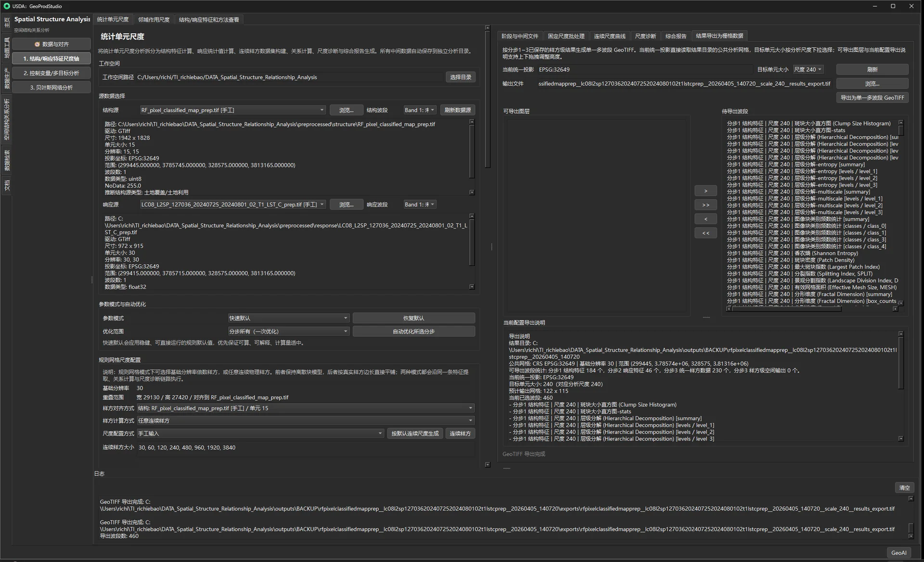Click the 恢复默认 button
The width and height of the screenshot is (924, 562).
click(x=414, y=318)
